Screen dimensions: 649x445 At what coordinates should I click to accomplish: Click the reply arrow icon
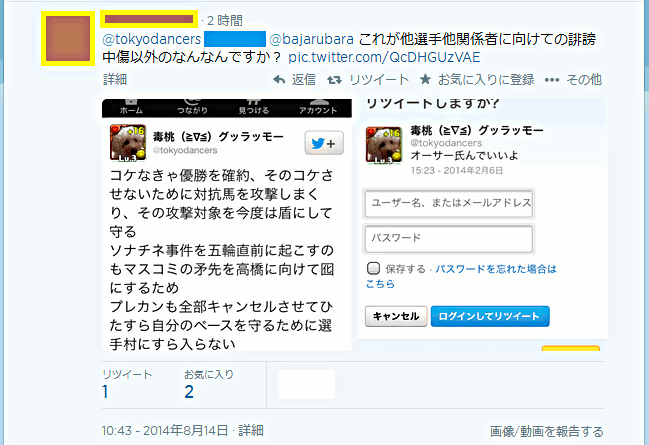point(279,79)
